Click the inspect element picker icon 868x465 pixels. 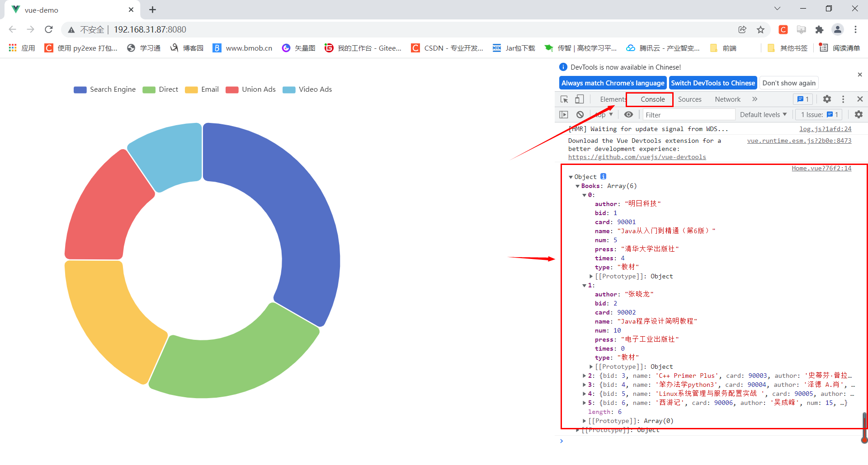click(564, 99)
